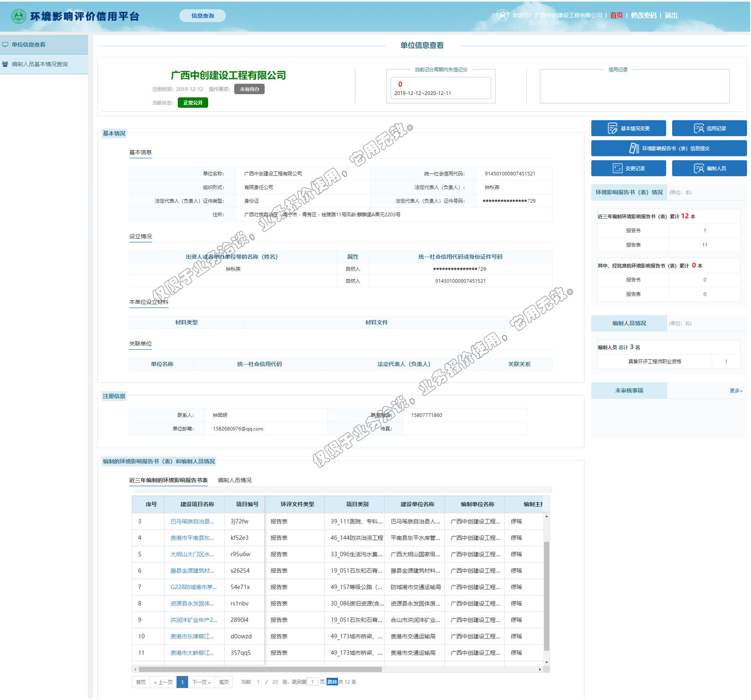The image size is (751, 700).
Task: Click the 信用记录 search-card icon
Action: [x=699, y=129]
